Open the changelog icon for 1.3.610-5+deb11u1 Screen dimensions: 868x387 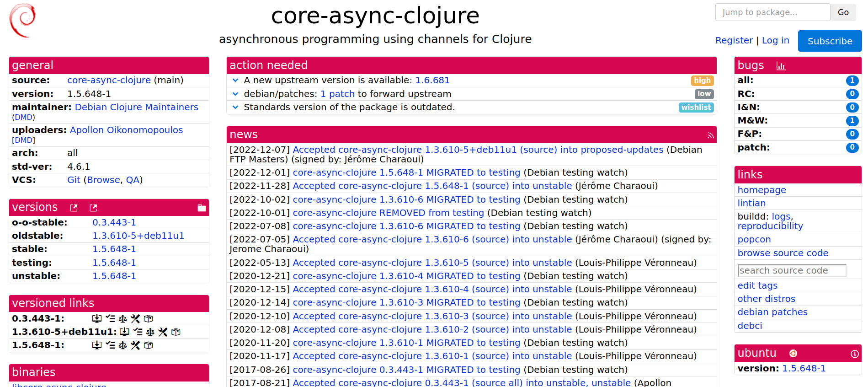(138, 332)
